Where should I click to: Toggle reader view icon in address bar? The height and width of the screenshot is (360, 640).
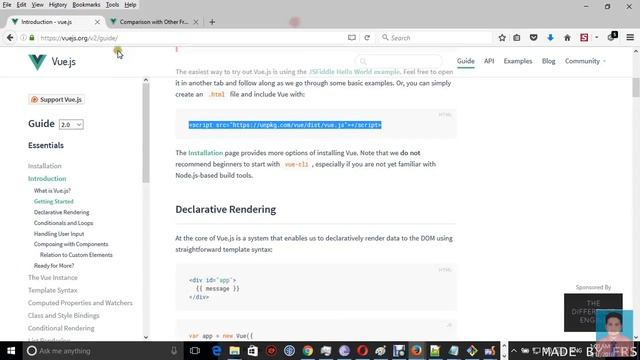click(x=351, y=38)
